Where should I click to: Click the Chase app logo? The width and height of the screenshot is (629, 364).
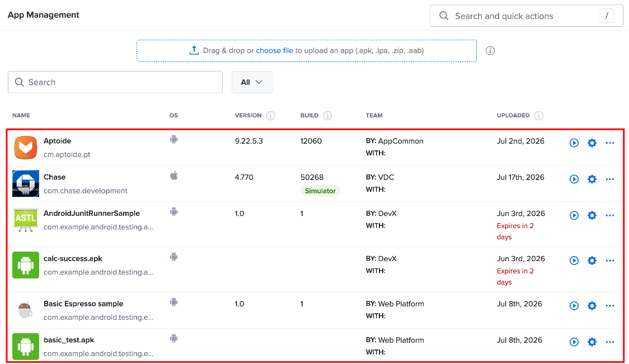(26, 183)
